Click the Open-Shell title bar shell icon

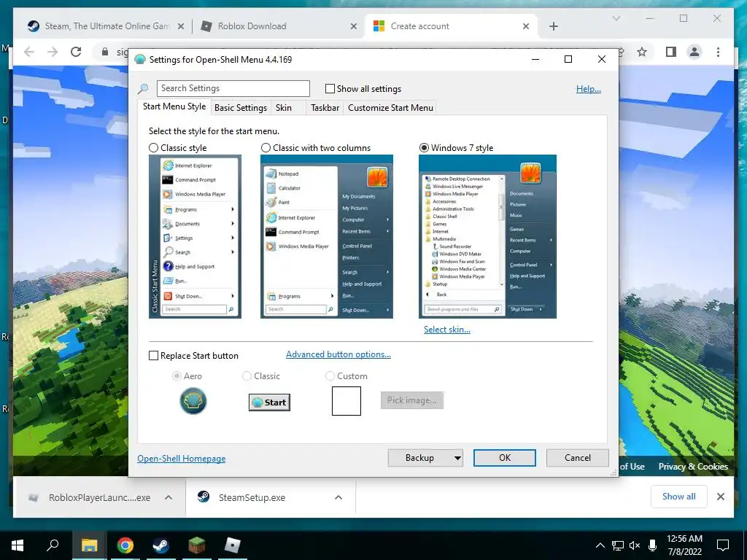point(140,60)
